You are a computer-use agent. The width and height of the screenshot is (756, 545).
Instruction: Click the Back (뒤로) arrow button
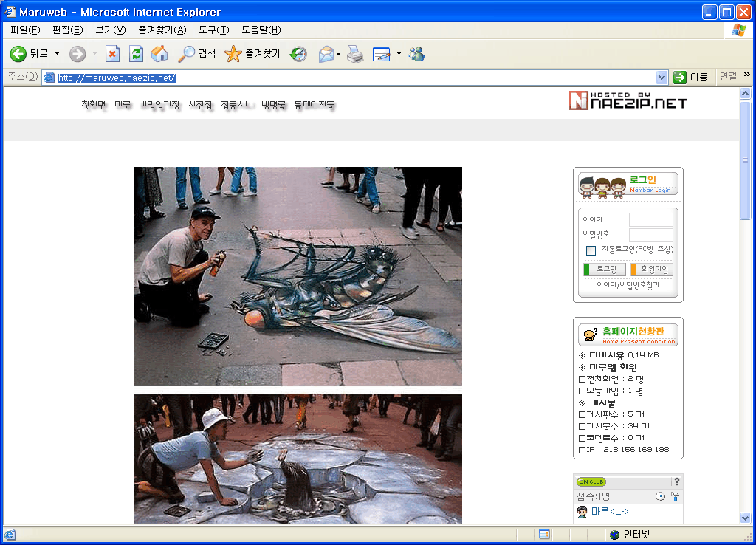(x=19, y=54)
